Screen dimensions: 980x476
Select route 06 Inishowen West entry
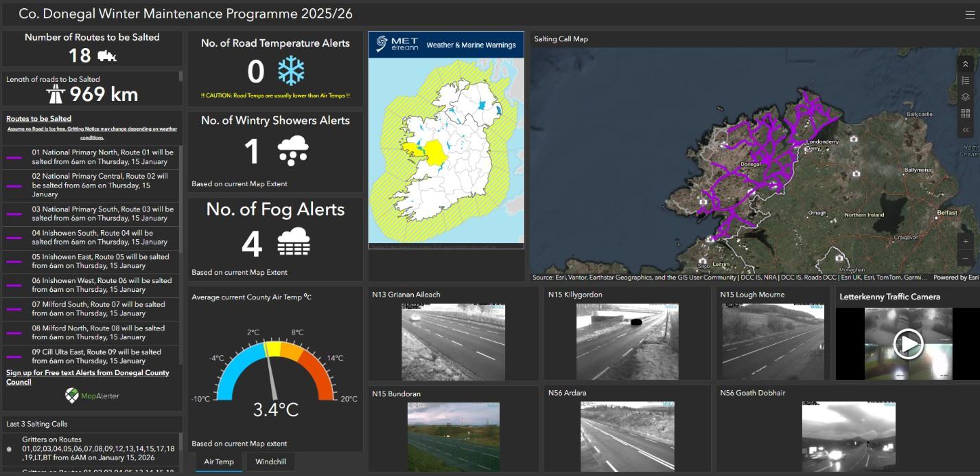point(91,285)
